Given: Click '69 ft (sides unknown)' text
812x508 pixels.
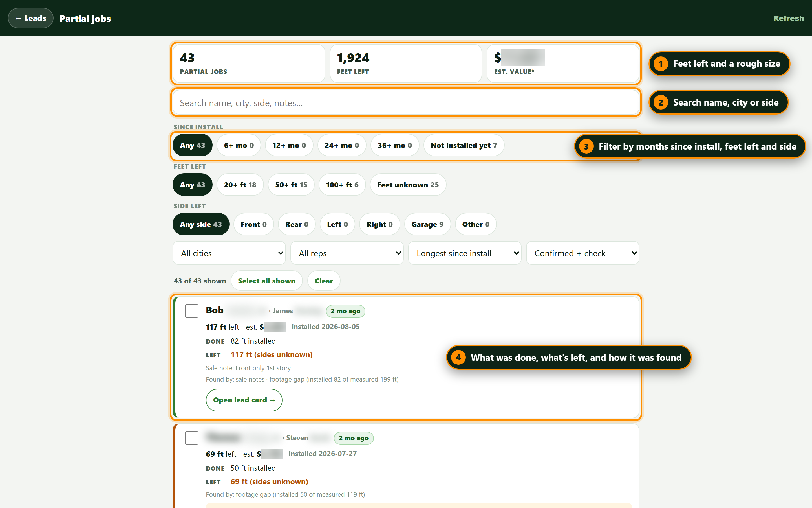Looking at the screenshot, I should pyautogui.click(x=269, y=481).
